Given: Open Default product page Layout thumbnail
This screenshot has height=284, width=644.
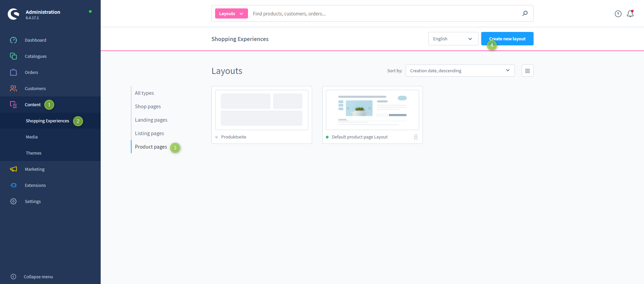Looking at the screenshot, I should (x=373, y=110).
